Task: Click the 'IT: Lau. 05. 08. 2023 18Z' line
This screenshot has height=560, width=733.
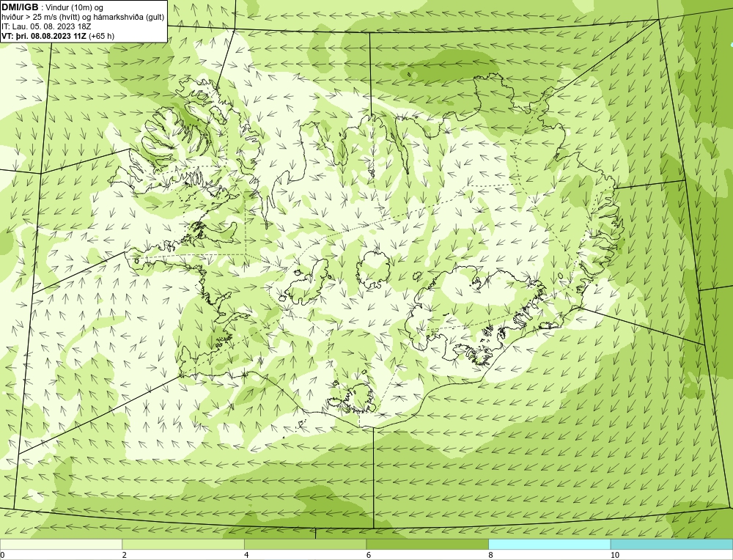Action: click(x=45, y=26)
